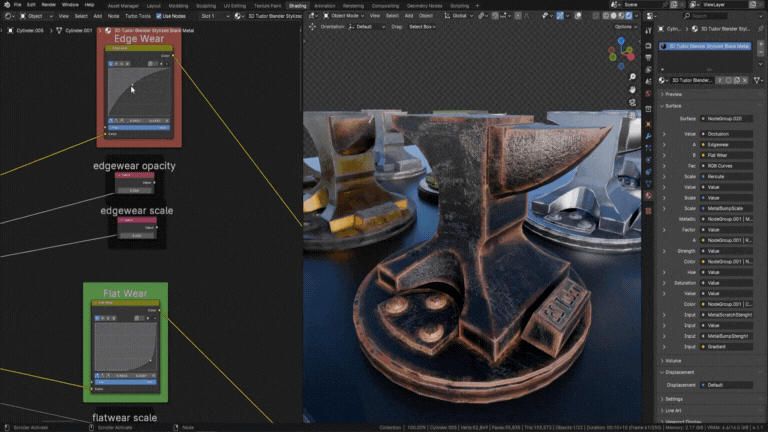Screen dimensions: 768x432
Task: Switch to material preview shading
Action: click(621, 16)
